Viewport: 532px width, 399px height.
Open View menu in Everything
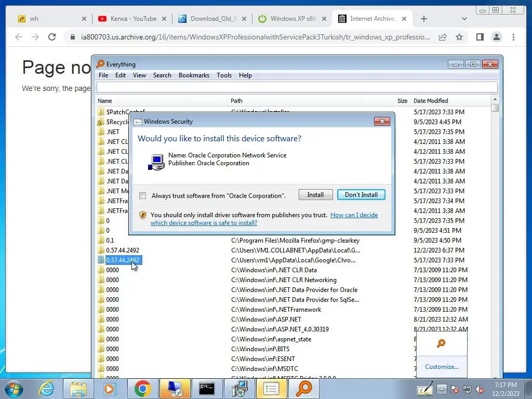pyautogui.click(x=139, y=75)
